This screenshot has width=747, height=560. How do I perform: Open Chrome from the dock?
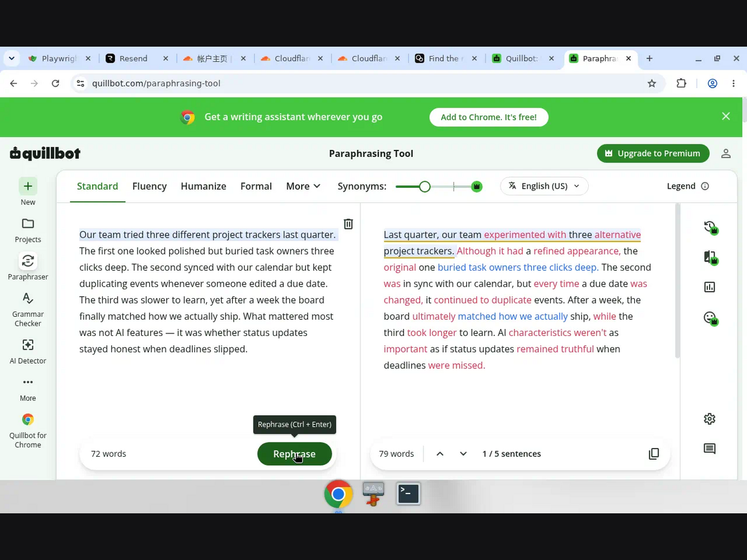(339, 495)
